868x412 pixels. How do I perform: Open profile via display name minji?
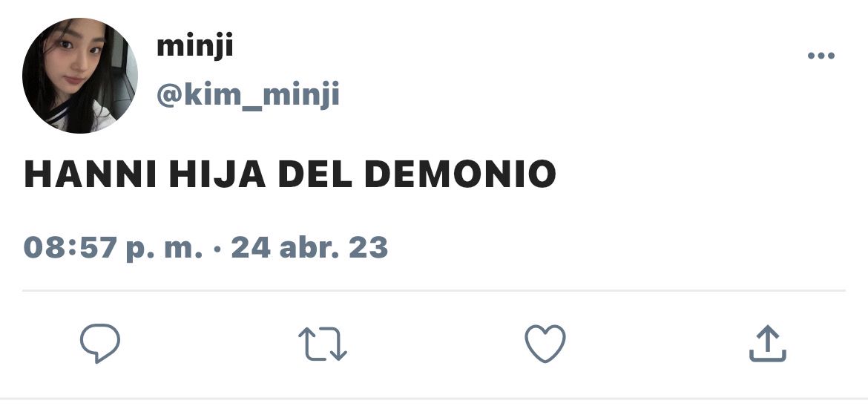coord(195,46)
